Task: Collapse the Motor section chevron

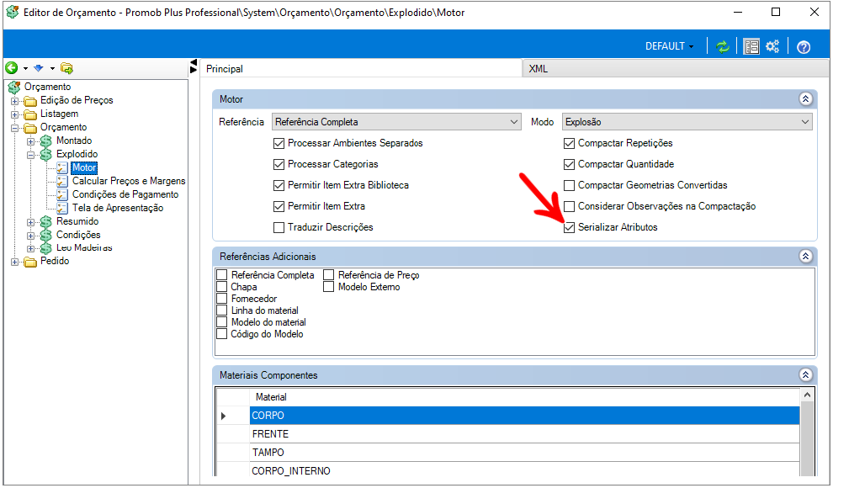Action: click(806, 99)
